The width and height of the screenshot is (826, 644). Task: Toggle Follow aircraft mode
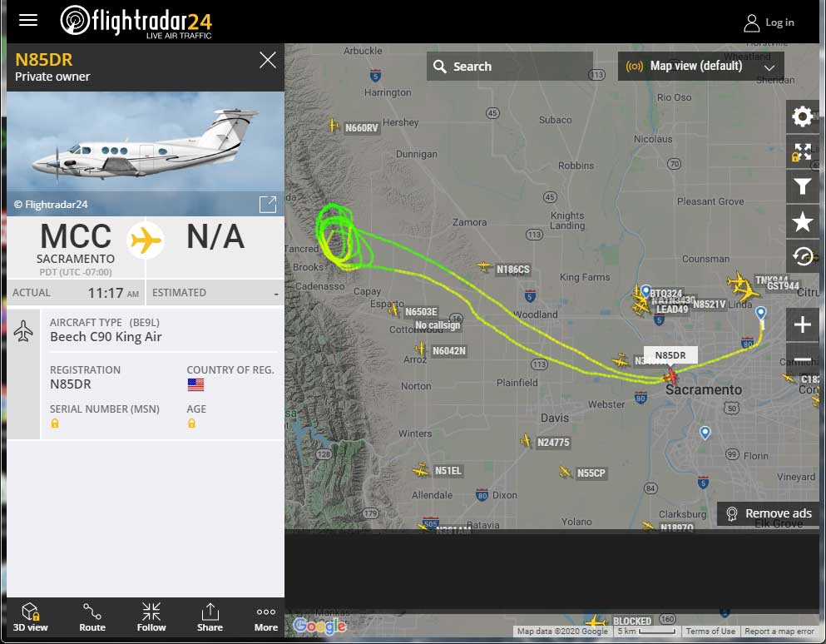151,617
